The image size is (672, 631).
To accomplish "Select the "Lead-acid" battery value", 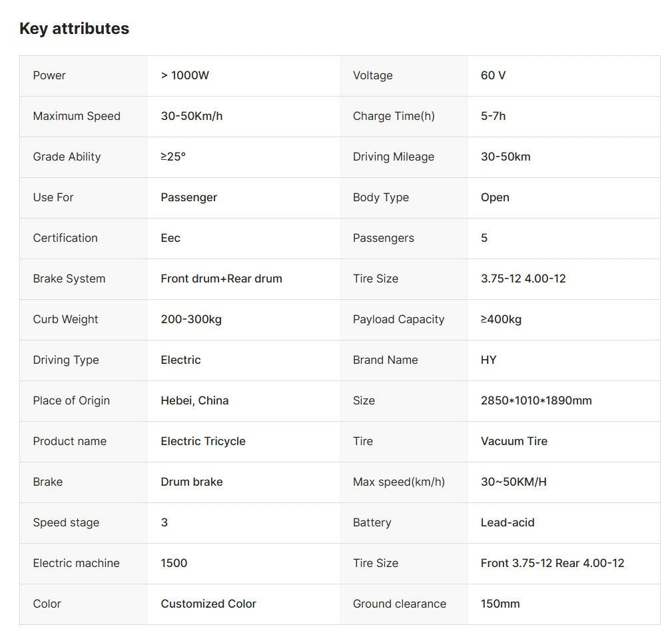I will [507, 522].
